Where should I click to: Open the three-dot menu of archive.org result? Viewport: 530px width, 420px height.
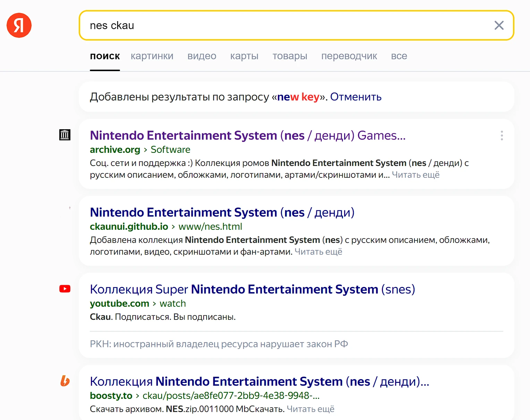coord(502,135)
